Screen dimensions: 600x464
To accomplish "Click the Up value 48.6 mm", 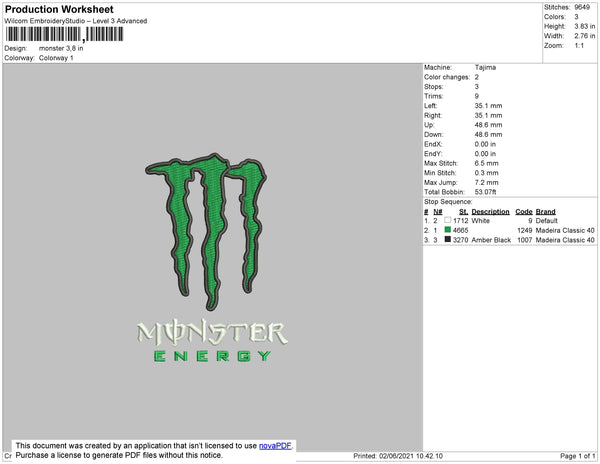I will click(488, 125).
